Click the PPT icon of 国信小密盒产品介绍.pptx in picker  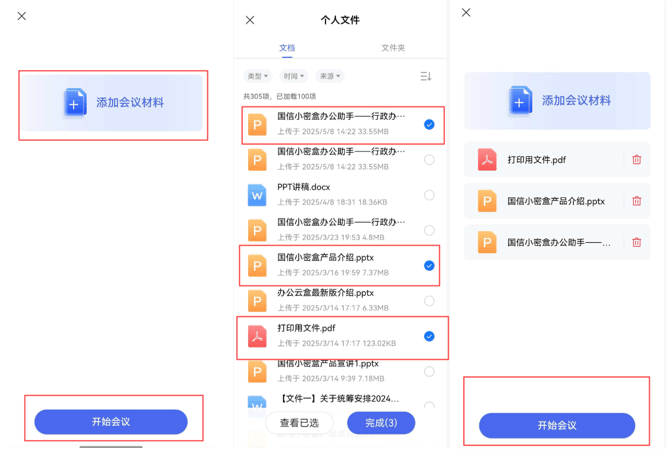coord(257,266)
